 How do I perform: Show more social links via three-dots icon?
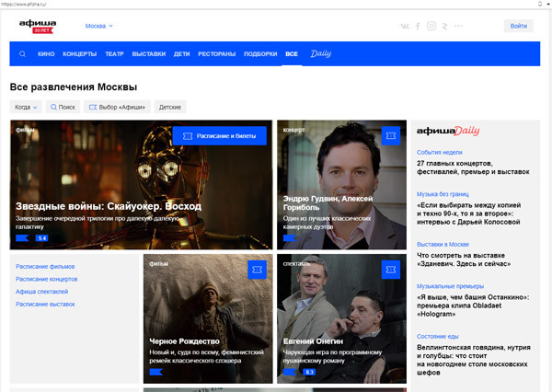click(458, 26)
